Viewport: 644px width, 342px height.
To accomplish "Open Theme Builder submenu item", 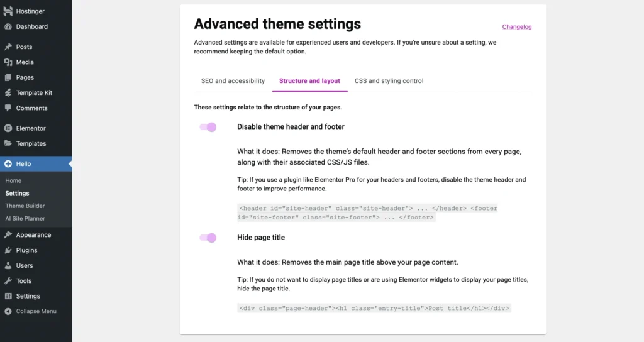I will click(25, 206).
